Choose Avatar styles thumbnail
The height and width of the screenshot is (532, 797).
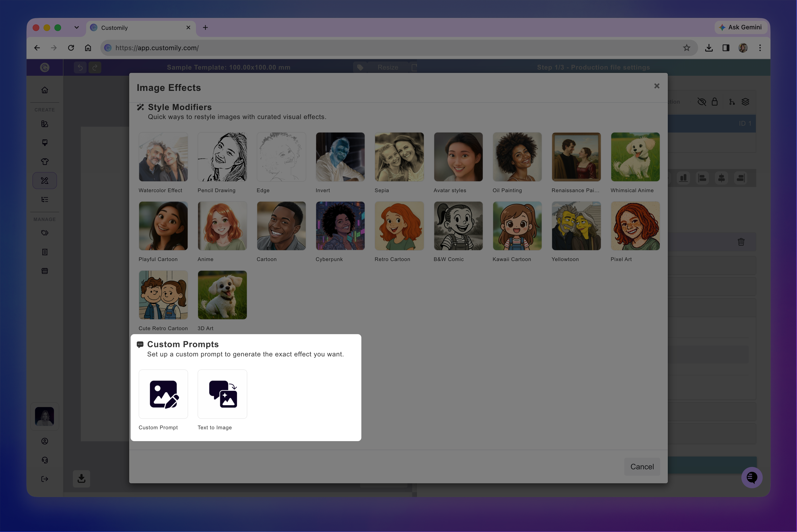tap(458, 157)
